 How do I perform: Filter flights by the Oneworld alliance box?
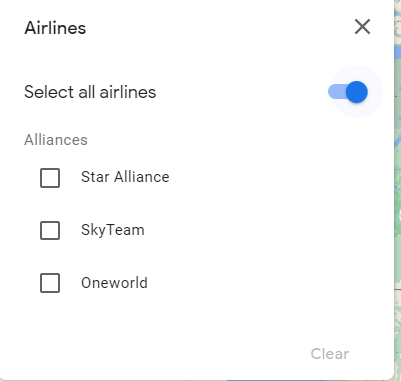tap(50, 283)
